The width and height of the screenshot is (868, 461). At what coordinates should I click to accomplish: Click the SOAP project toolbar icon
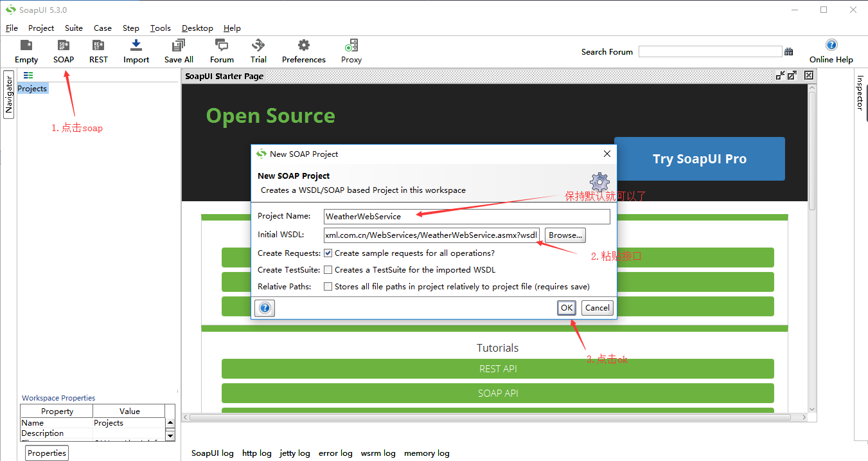[x=64, y=51]
